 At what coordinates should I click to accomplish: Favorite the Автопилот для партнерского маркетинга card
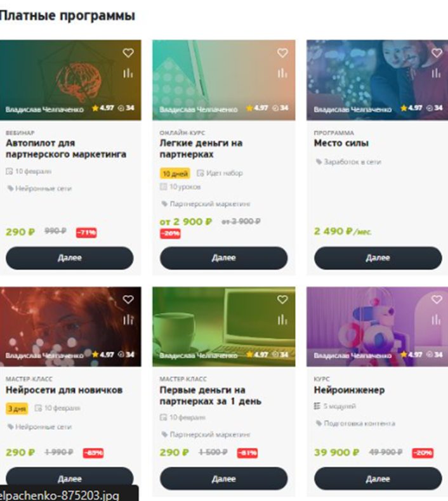128,53
